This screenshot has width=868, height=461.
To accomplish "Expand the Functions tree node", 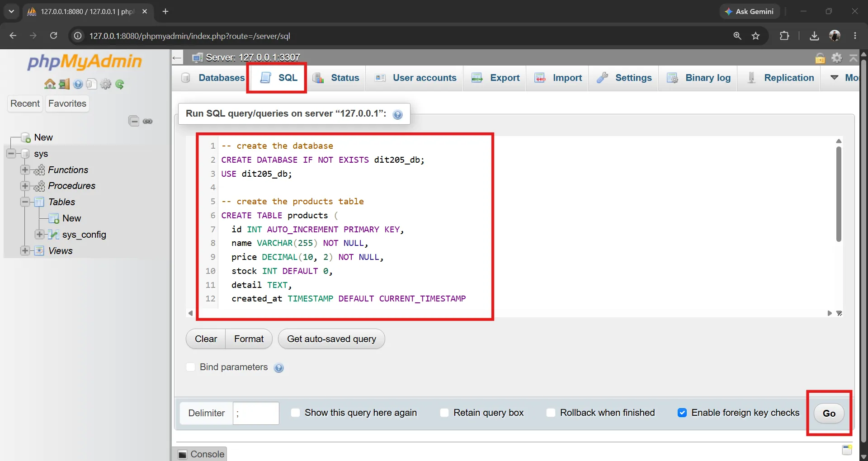I will [25, 170].
